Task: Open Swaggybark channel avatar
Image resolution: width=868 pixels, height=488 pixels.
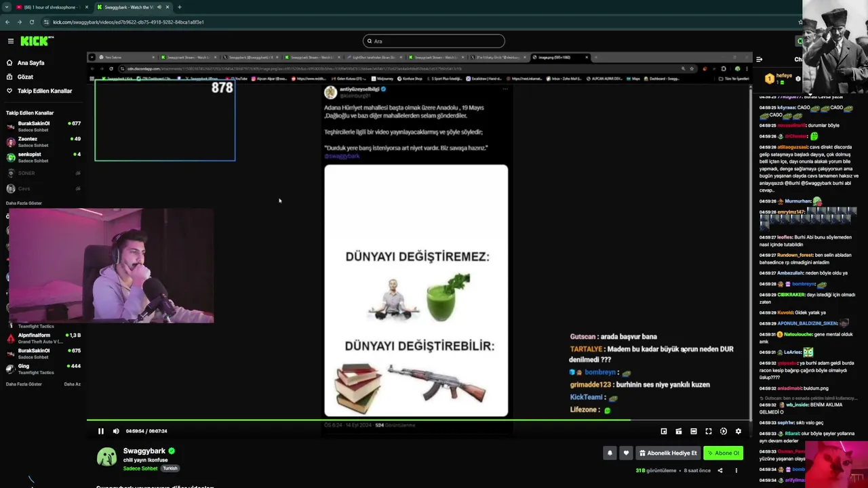Action: point(106,457)
